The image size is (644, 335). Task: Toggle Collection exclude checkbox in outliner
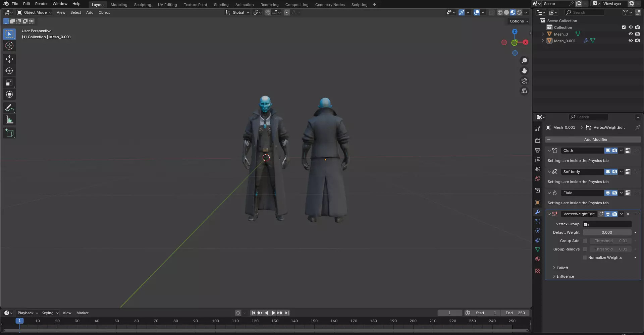pyautogui.click(x=624, y=27)
